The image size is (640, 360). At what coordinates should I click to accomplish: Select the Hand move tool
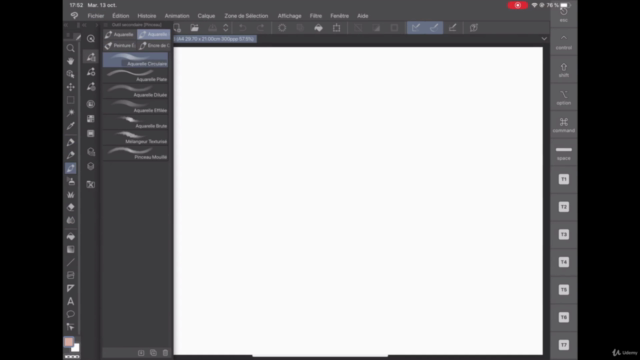(71, 61)
